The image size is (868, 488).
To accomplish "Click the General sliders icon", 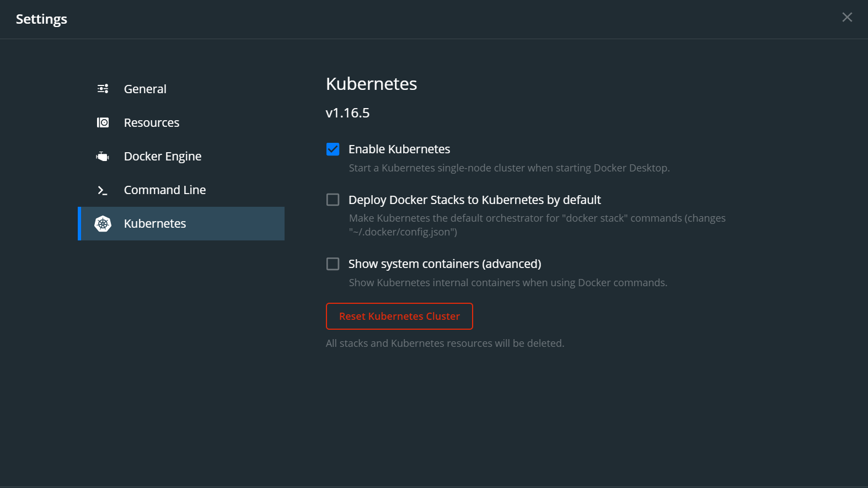I will [x=103, y=89].
